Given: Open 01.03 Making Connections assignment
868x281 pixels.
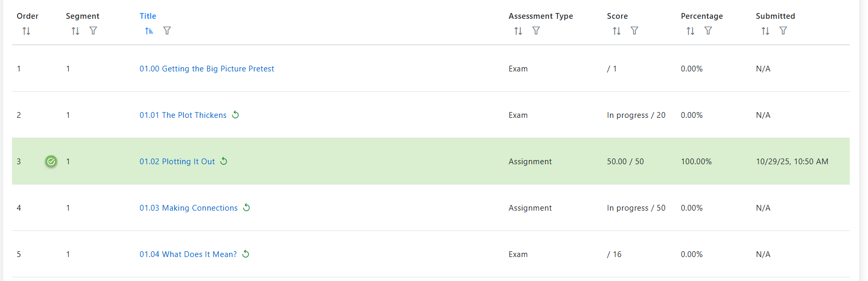Looking at the screenshot, I should pyautogui.click(x=188, y=208).
